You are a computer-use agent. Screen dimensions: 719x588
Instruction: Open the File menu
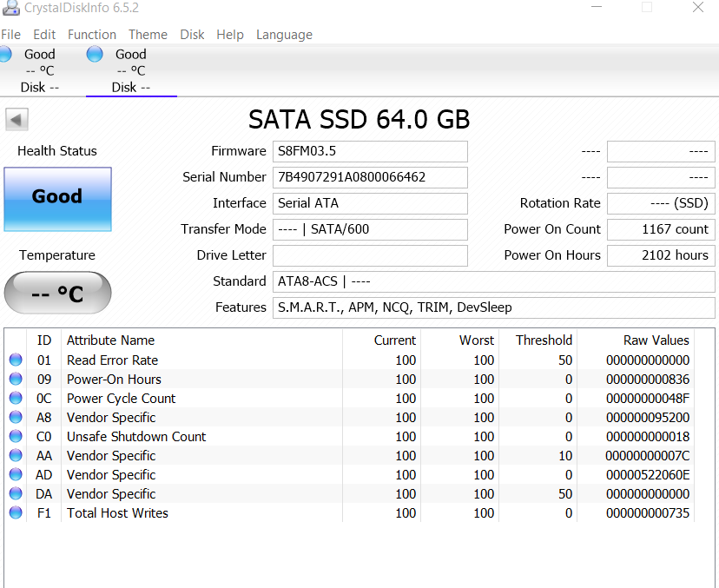(10, 35)
